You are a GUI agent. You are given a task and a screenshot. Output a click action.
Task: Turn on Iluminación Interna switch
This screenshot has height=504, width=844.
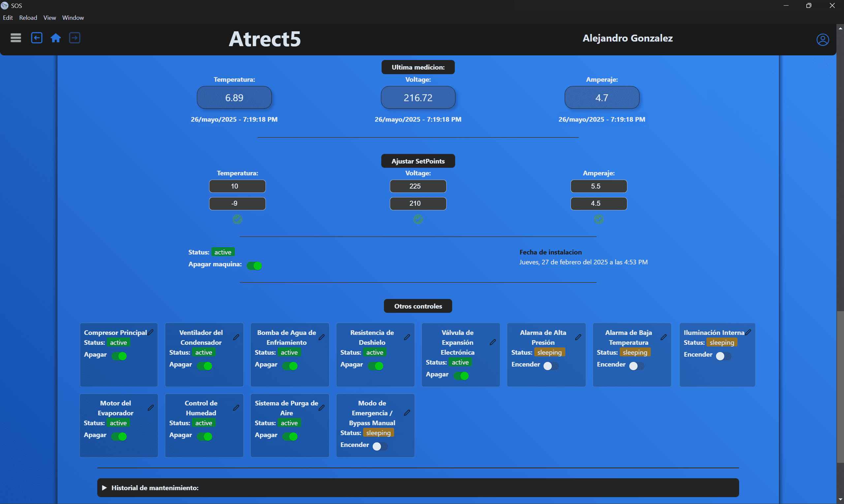click(x=724, y=356)
